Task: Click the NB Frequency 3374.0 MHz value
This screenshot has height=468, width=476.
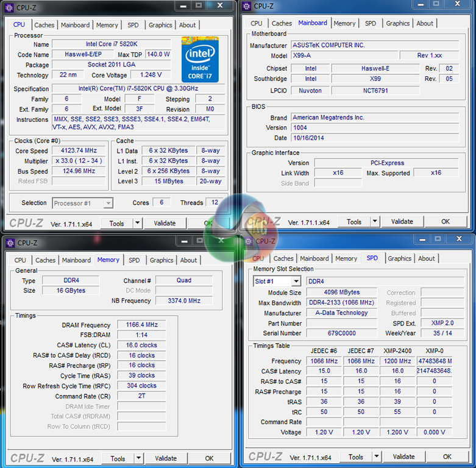Action: coord(184,301)
